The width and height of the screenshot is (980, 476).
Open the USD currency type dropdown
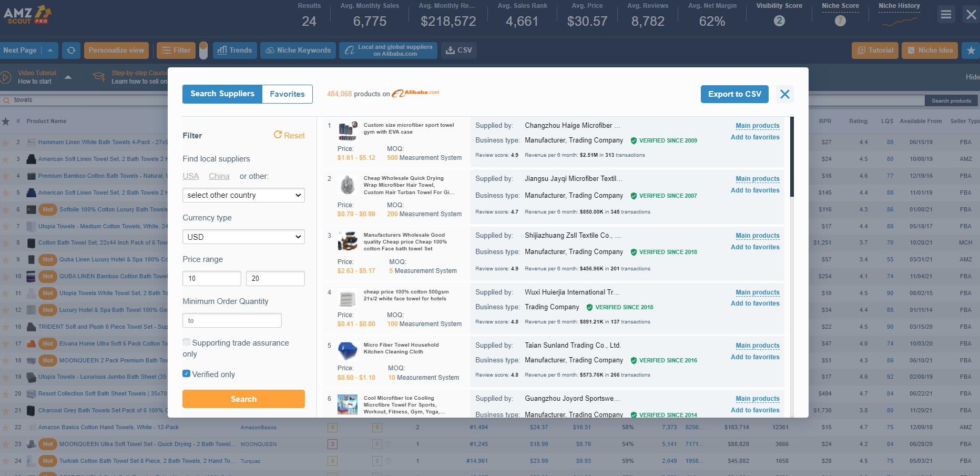243,237
